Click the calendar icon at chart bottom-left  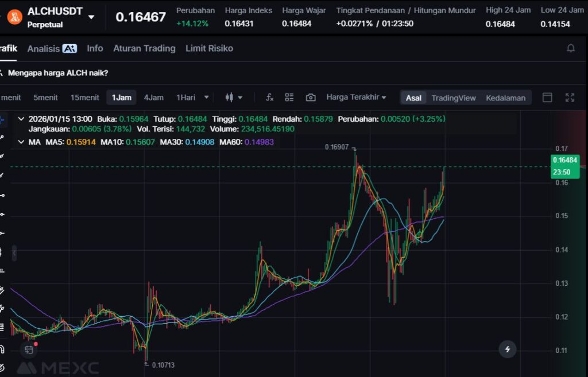tap(29, 349)
